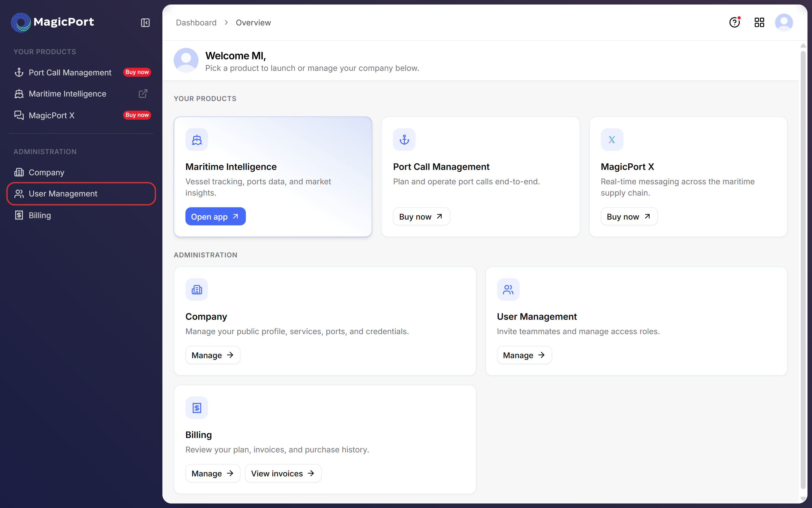Click the people icon in User Management card
This screenshot has width=812, height=508.
coord(508,289)
